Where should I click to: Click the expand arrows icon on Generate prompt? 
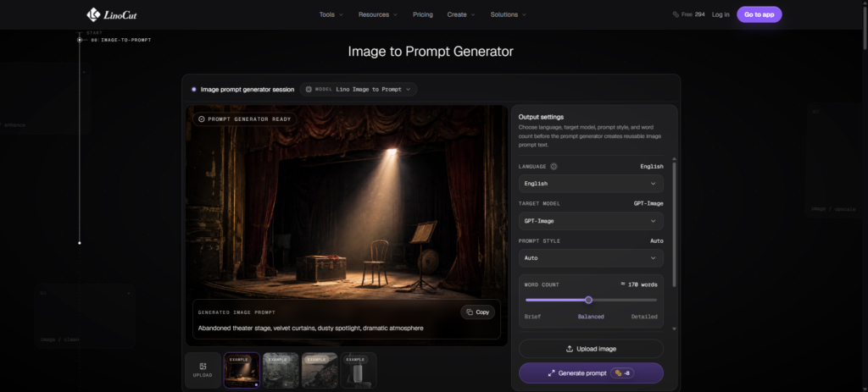point(551,373)
